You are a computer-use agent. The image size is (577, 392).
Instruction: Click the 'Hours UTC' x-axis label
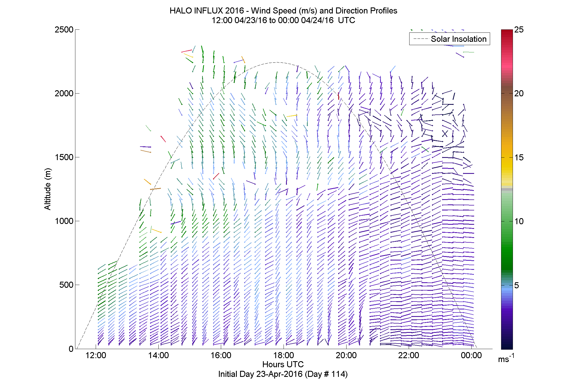(283, 364)
